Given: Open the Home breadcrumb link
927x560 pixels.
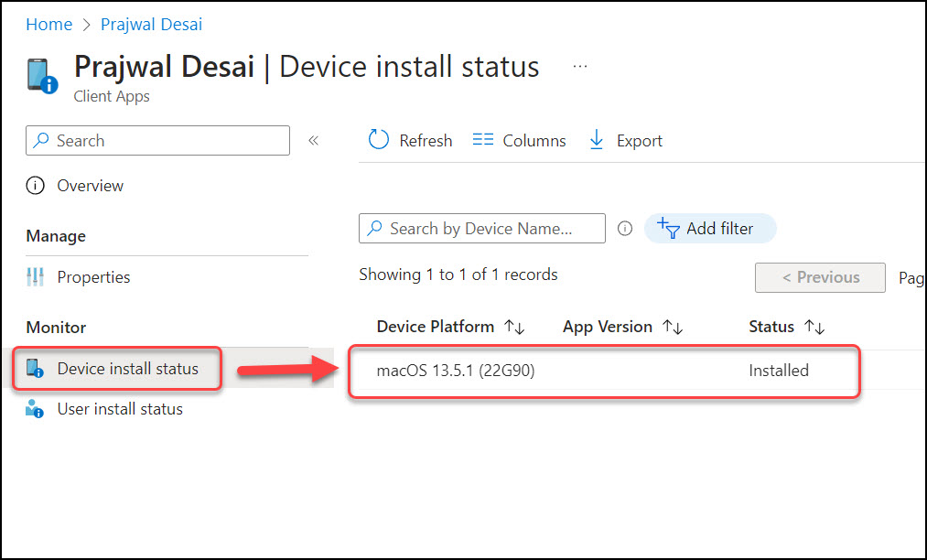Looking at the screenshot, I should click(x=49, y=24).
